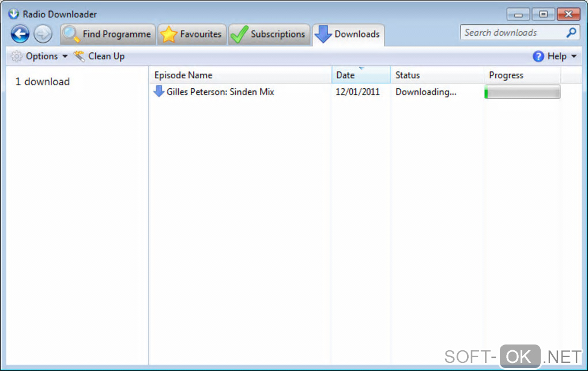Select the Downloads tab

348,35
